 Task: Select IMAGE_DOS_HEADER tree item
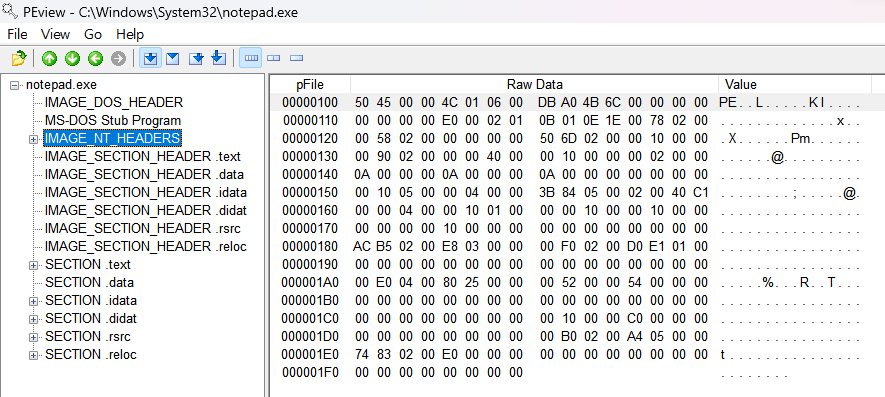point(114,103)
